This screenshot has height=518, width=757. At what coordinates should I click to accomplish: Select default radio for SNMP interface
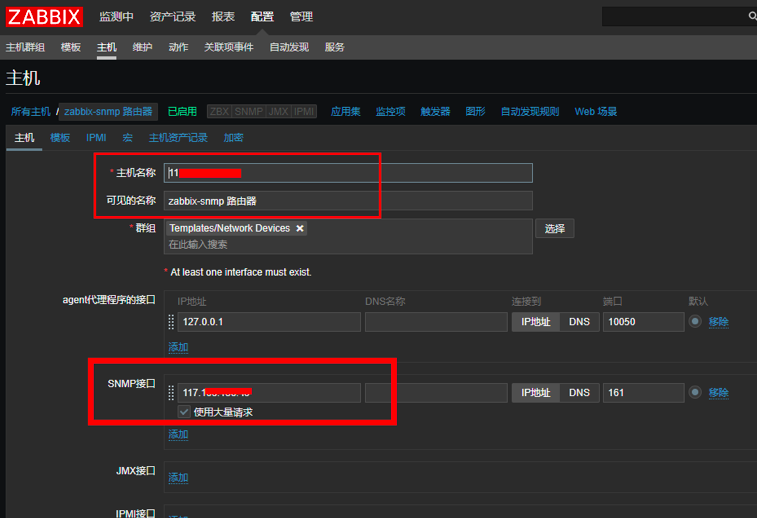coord(695,392)
